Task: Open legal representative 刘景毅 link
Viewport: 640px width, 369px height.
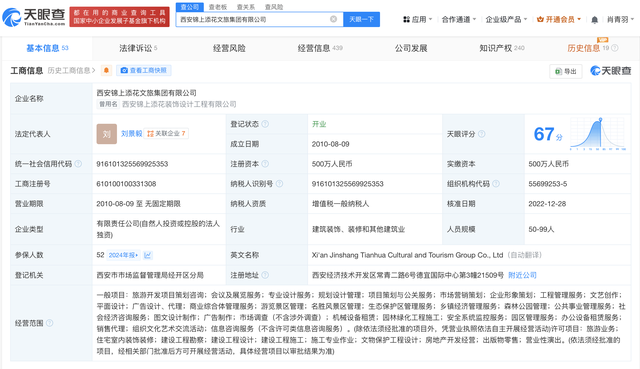Action: pyautogui.click(x=131, y=133)
